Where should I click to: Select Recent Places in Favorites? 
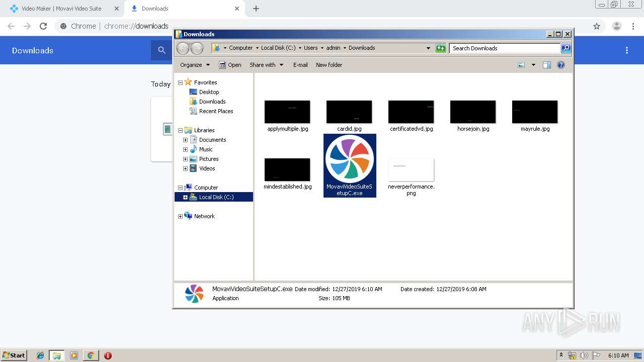coord(216,111)
